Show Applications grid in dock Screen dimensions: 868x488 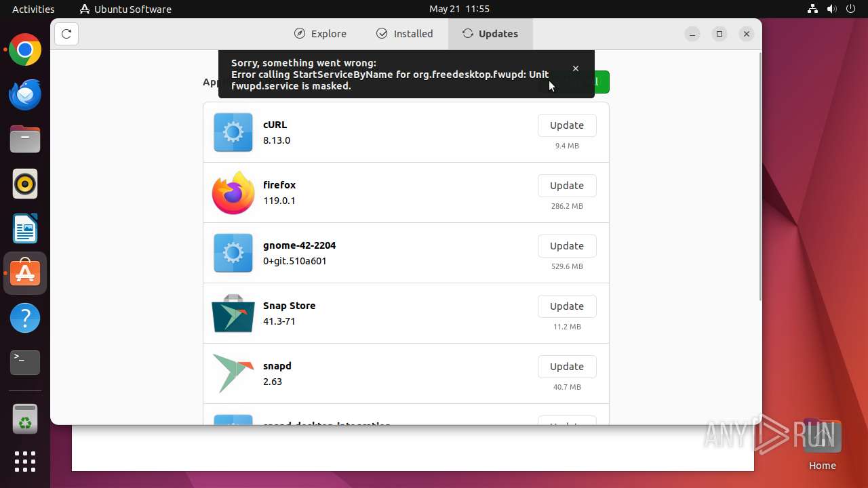tap(25, 462)
